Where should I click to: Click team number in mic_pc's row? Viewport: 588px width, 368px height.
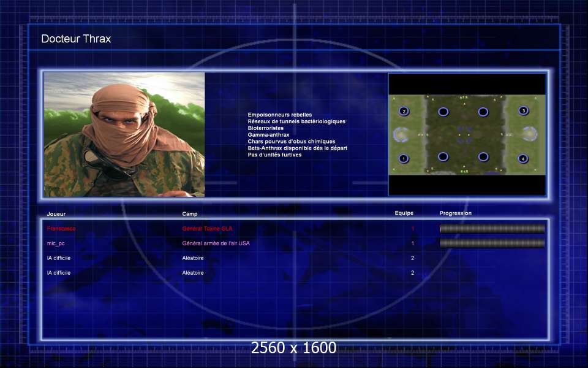point(412,243)
